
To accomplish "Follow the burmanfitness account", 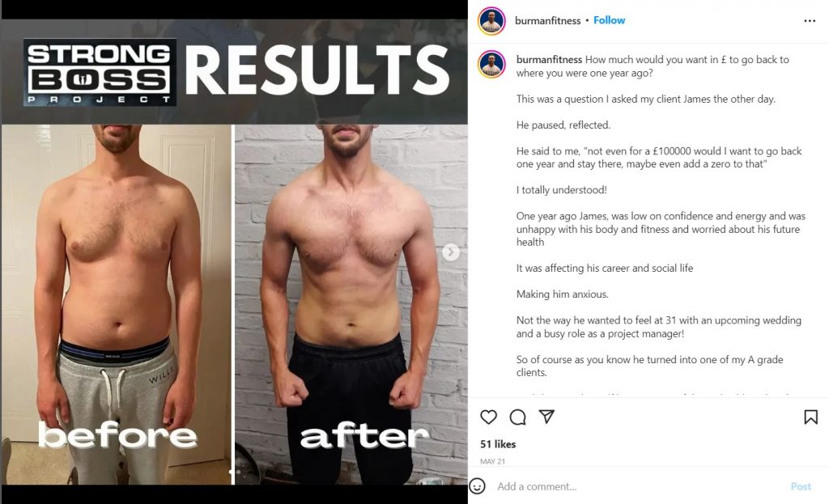I will (609, 20).
